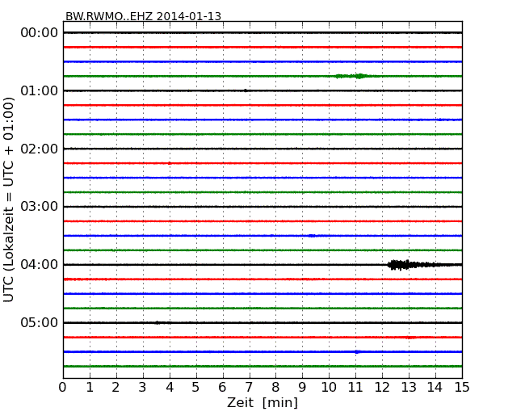The height and width of the screenshot is (420, 525).
Task: Click the 02:00 time label
Action: 40,149
